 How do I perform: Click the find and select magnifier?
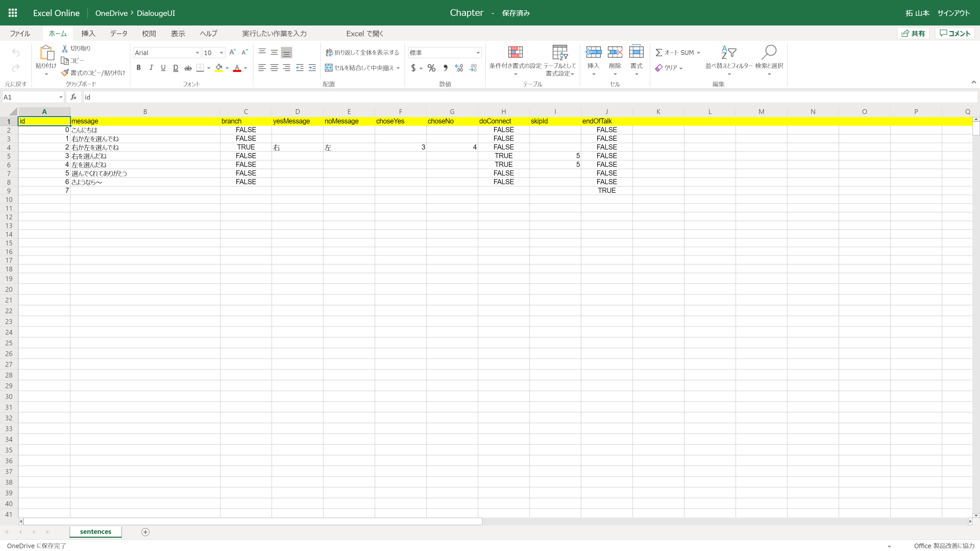[769, 53]
